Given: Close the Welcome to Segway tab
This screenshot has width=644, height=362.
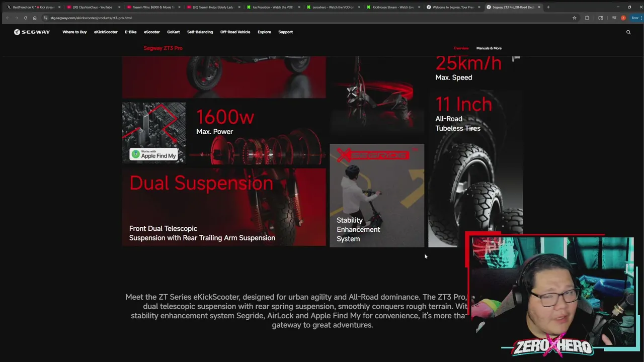Looking at the screenshot, I should (x=479, y=7).
